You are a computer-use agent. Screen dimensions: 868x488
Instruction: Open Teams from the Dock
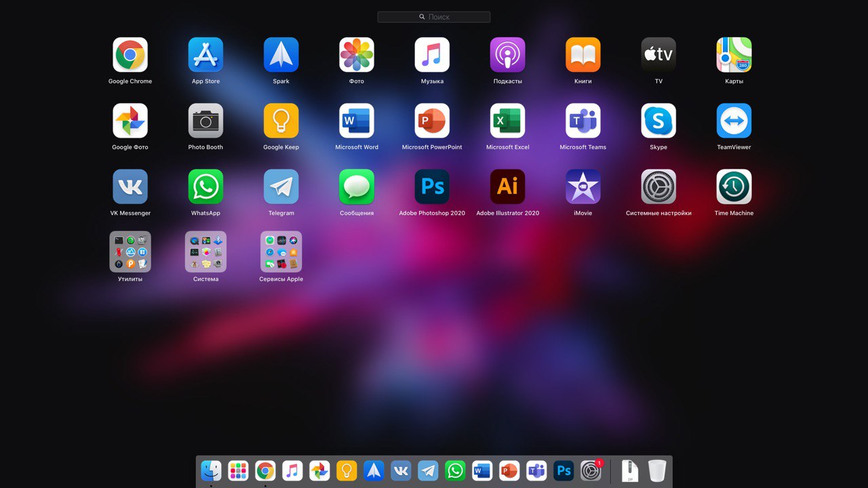point(536,470)
